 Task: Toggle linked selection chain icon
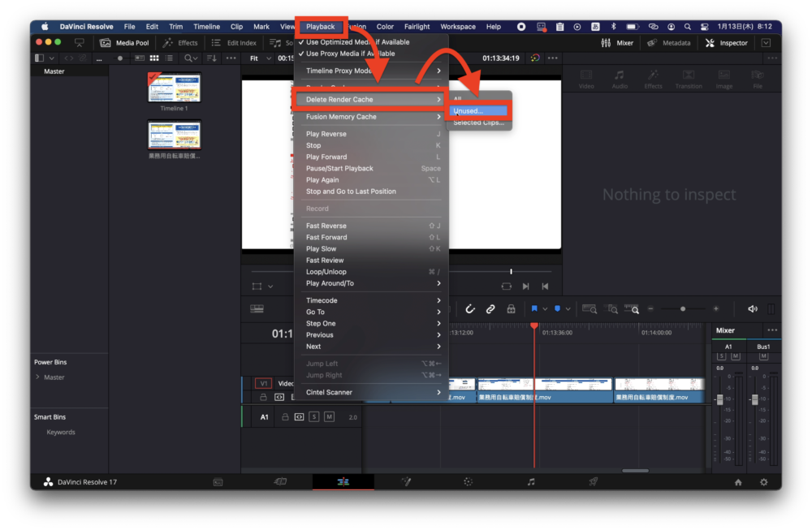490,309
